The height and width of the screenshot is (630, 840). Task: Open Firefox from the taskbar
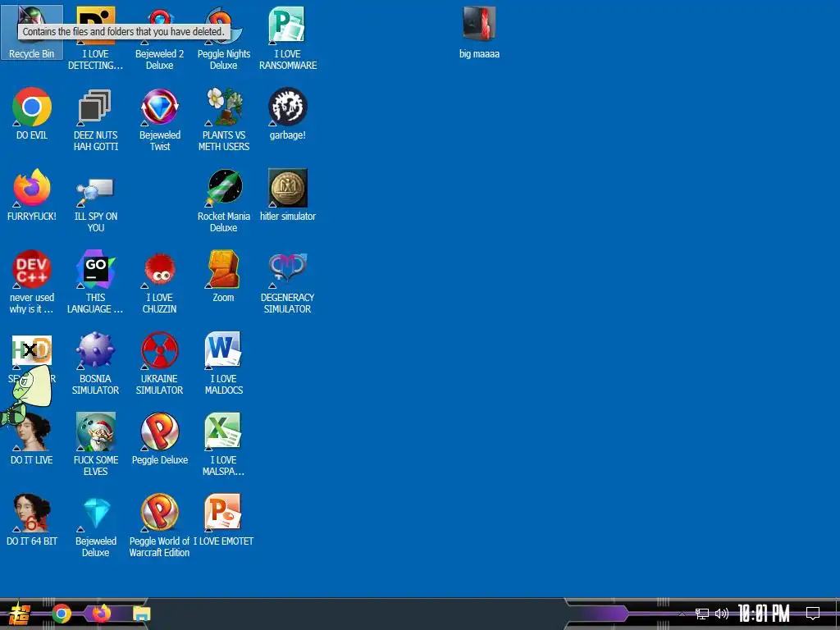[101, 614]
